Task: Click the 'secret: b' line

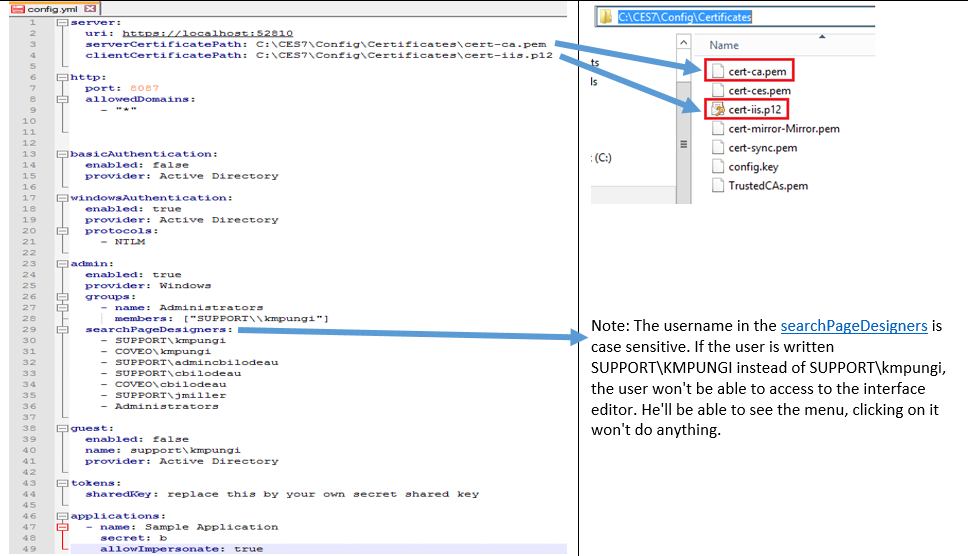Action: [133, 537]
